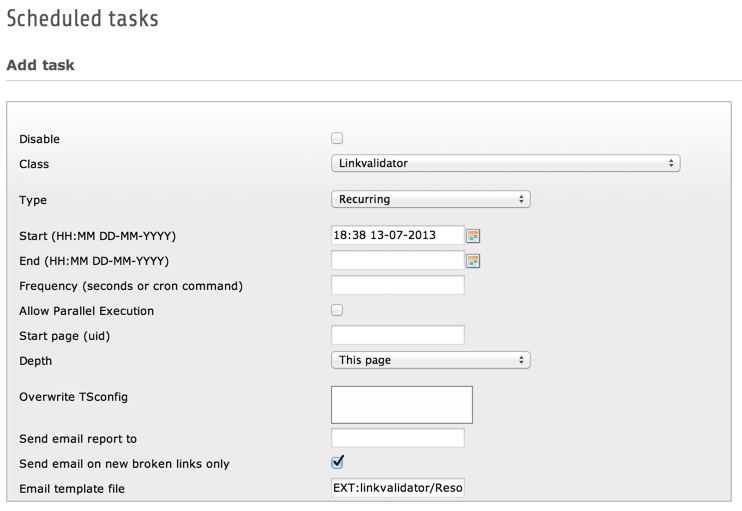742x511 pixels.
Task: Click the Scheduled tasks page title
Action: pos(82,18)
